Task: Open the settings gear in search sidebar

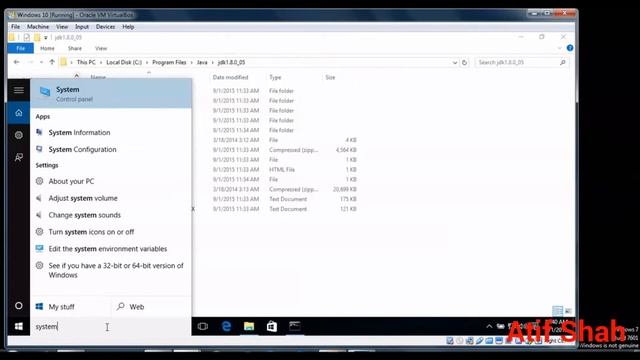Action: [19, 135]
